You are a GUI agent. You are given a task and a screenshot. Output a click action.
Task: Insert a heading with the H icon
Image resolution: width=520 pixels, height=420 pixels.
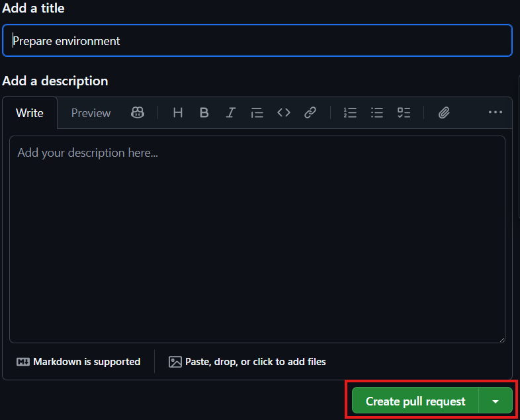(177, 112)
